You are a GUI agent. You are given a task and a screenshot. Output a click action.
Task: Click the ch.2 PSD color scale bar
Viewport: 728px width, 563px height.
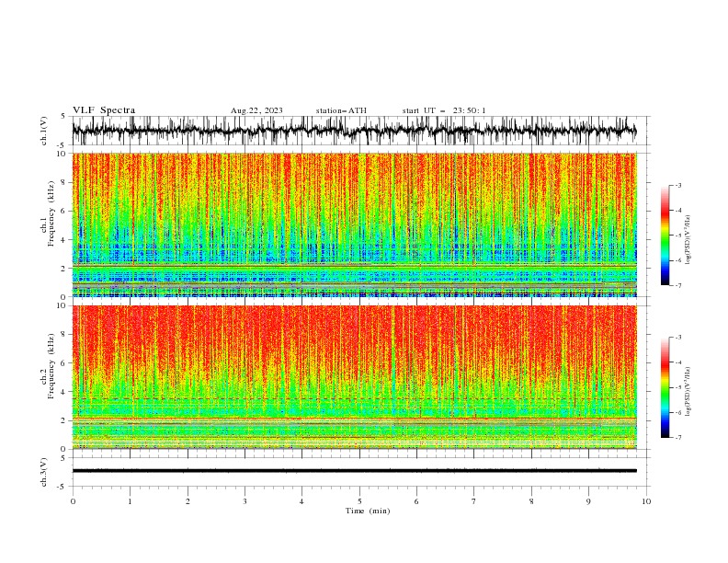coord(665,387)
